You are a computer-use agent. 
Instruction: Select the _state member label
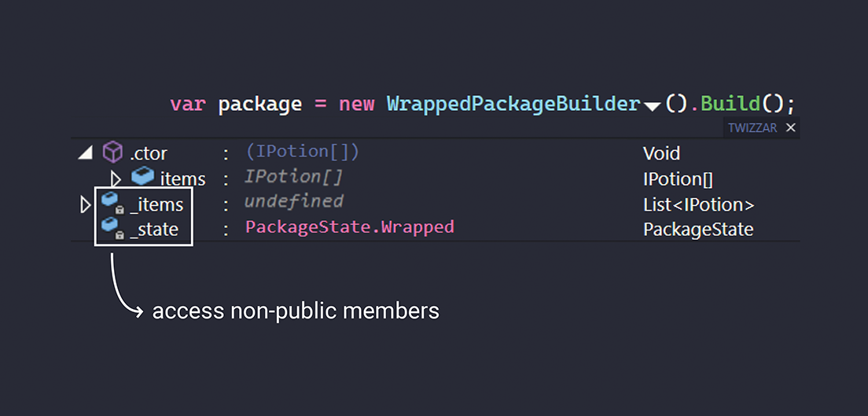click(154, 230)
